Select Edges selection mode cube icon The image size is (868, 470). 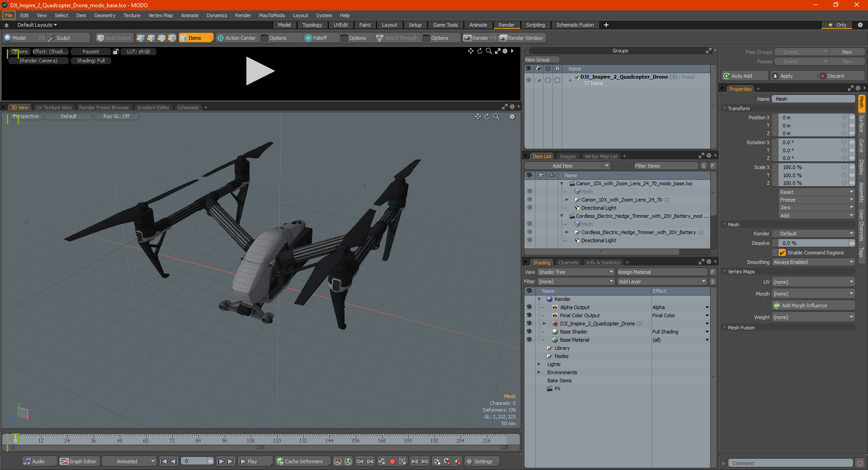coord(151,38)
